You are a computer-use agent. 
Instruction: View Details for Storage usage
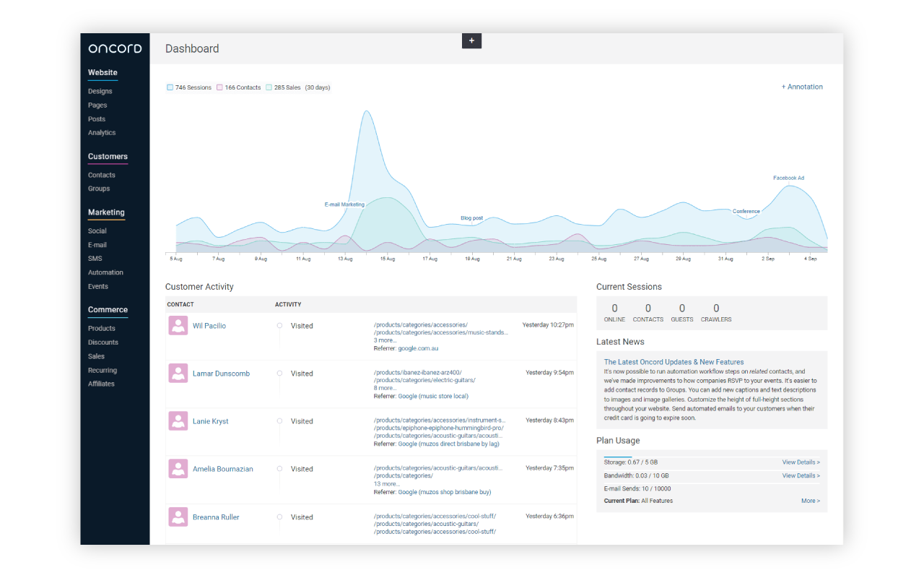coord(801,462)
